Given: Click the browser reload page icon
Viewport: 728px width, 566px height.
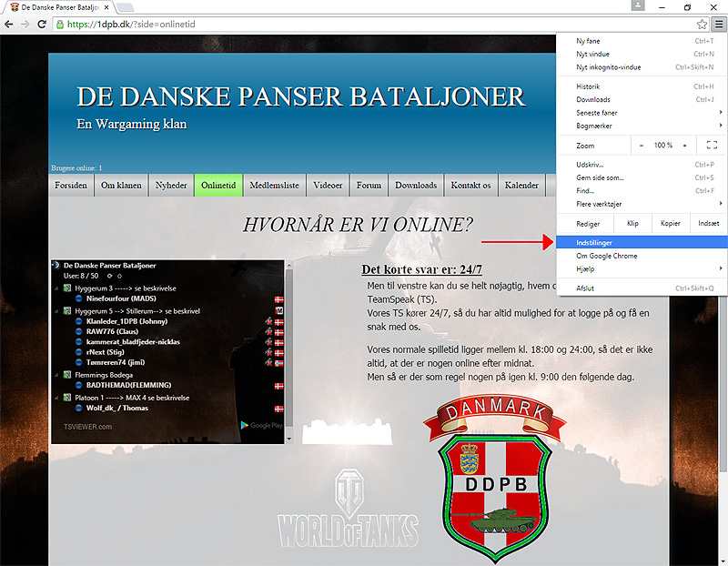Looking at the screenshot, I should pyautogui.click(x=42, y=24).
